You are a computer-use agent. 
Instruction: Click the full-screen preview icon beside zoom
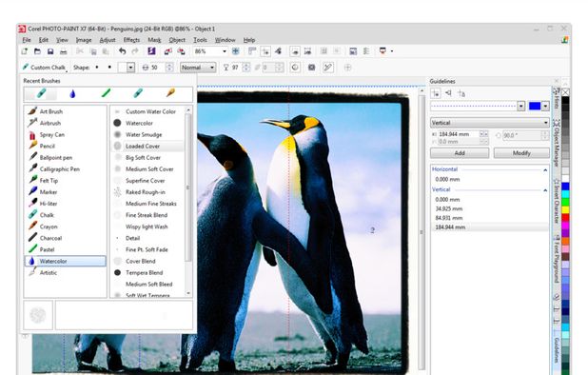[236, 51]
